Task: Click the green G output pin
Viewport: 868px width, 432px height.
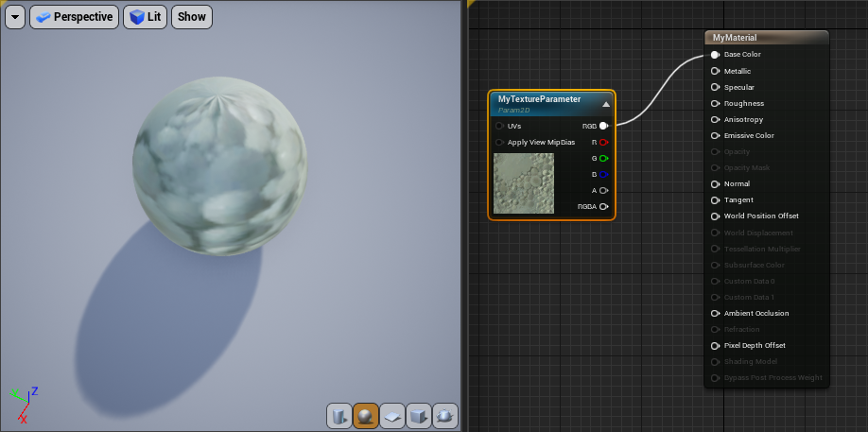Action: (x=603, y=158)
